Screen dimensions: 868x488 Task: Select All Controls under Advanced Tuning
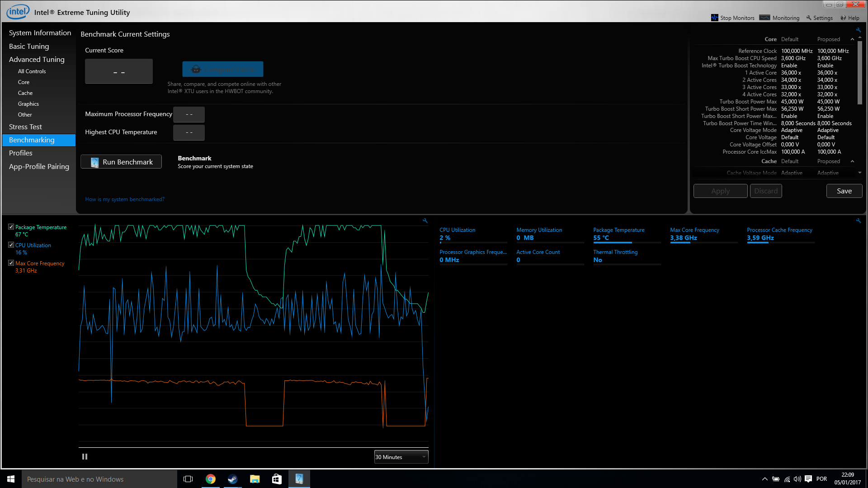pos(32,71)
